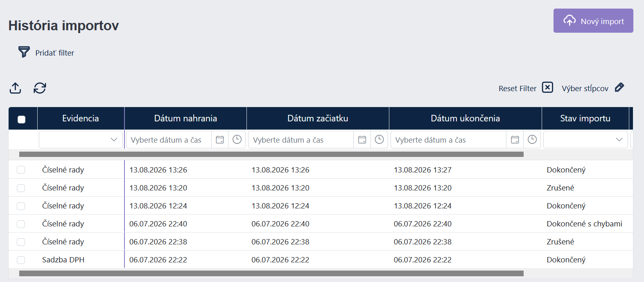Click the Výber stĺpcov pencil icon
The width and height of the screenshot is (644, 282).
point(619,87)
